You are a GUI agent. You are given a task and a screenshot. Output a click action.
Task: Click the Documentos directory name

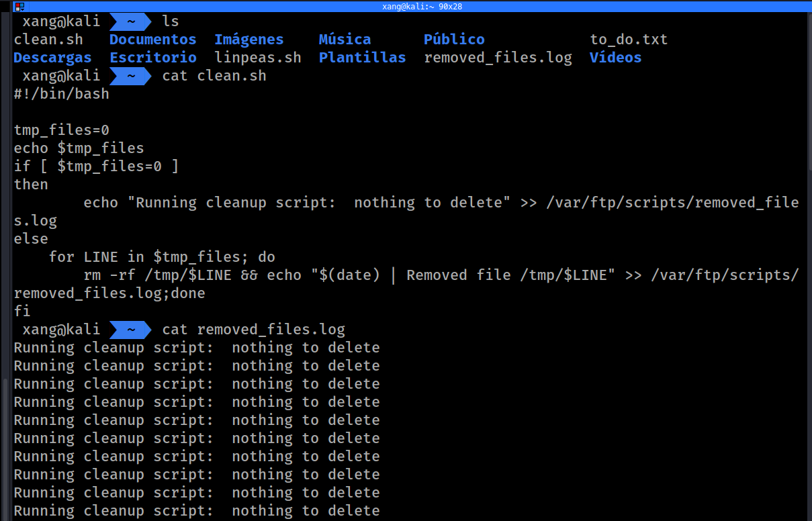point(152,40)
